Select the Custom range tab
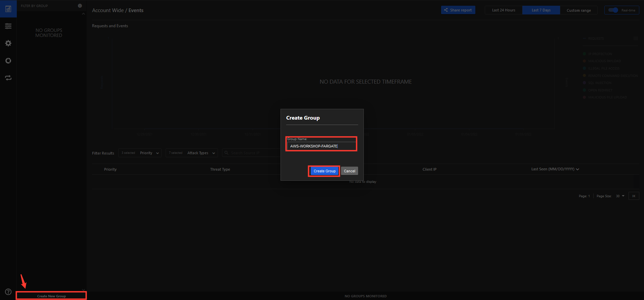 pyautogui.click(x=579, y=10)
